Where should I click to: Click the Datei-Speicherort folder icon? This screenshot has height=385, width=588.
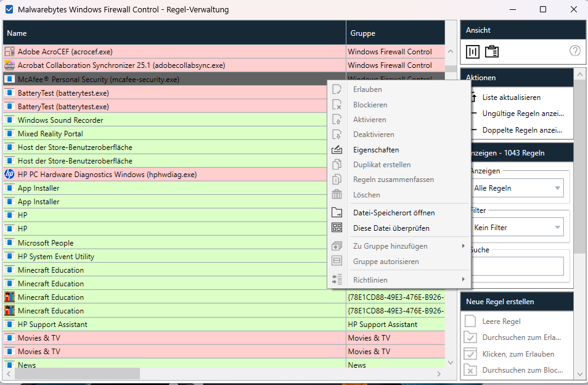tap(337, 212)
